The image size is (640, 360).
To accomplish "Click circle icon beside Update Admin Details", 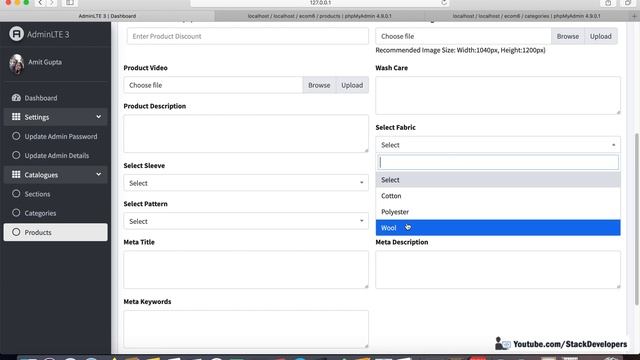I will (16, 155).
